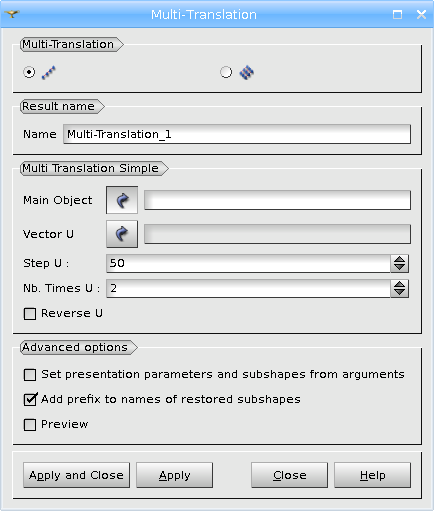The height and width of the screenshot is (511, 434).
Task: Click the simple one-direction translation icon
Action: click(x=49, y=72)
